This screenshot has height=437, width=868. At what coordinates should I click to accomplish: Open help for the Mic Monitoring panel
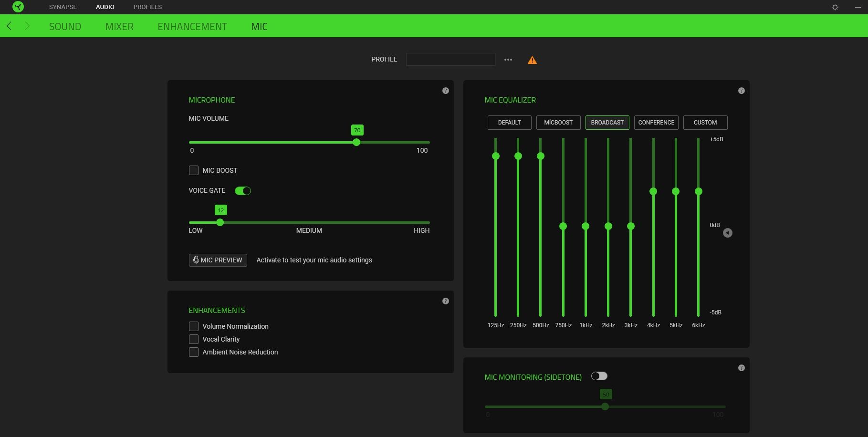pyautogui.click(x=742, y=368)
